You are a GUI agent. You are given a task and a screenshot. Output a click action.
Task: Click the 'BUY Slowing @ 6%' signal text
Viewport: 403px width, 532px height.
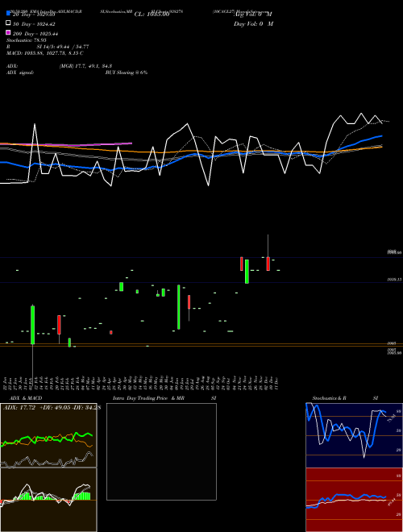pos(127,73)
